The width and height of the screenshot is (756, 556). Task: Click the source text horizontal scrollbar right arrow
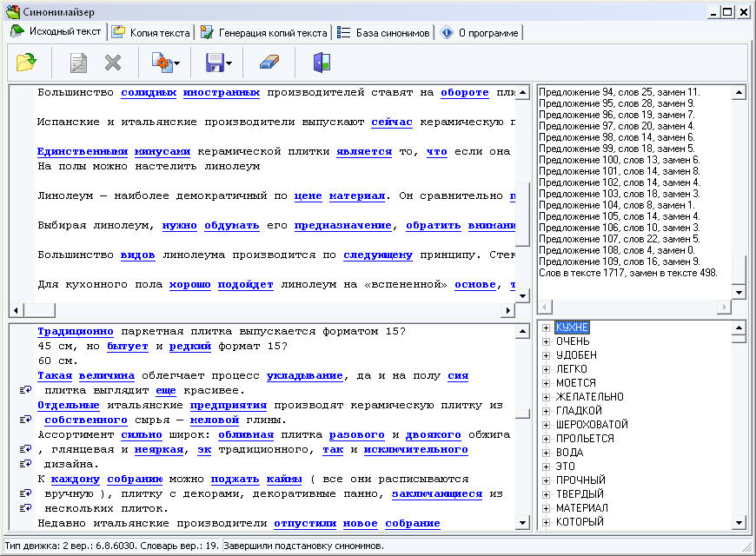pyautogui.click(x=508, y=310)
